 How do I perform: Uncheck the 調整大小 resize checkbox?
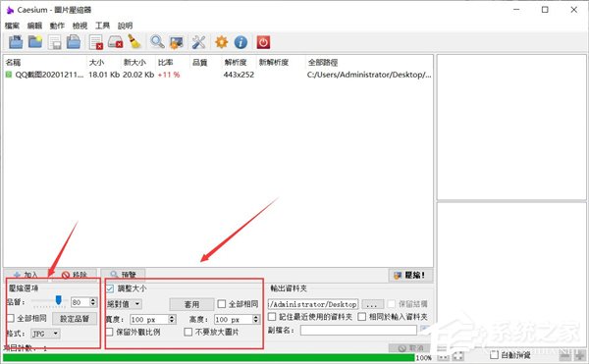click(x=110, y=288)
